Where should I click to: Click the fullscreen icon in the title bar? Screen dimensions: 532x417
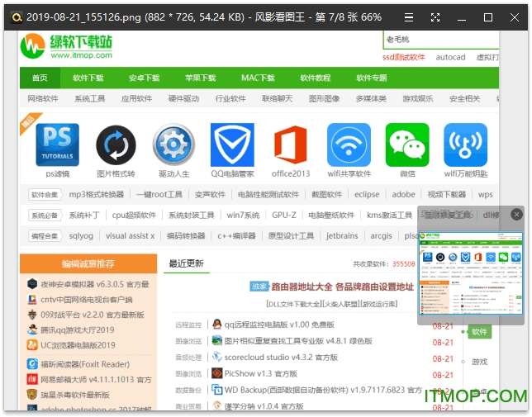tap(435, 17)
